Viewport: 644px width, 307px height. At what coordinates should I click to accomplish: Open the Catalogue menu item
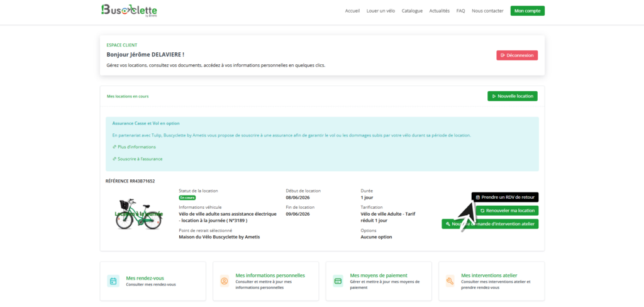pyautogui.click(x=412, y=11)
